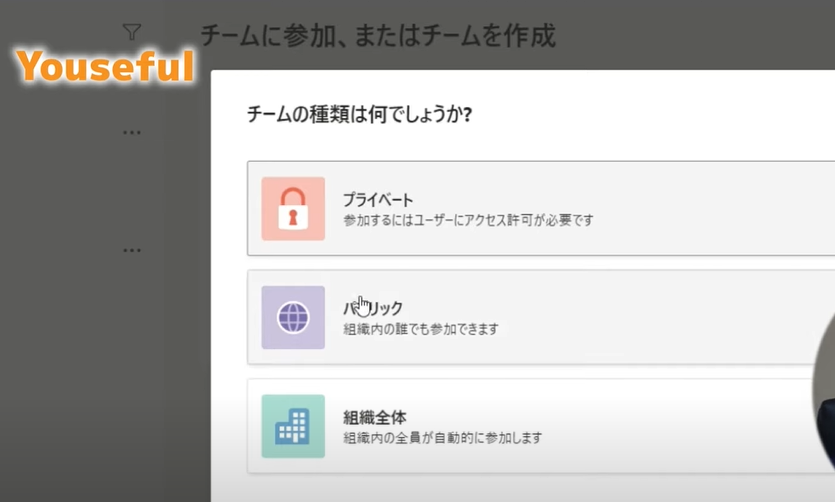Select the プライベート team type option

(x=541, y=208)
